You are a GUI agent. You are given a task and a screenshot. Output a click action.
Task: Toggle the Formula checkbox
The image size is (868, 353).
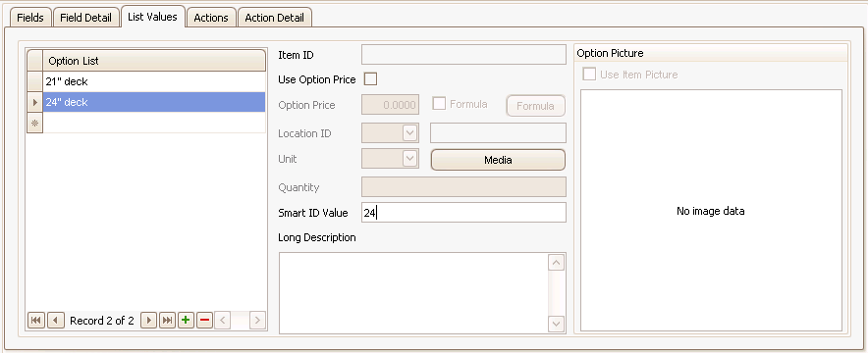pyautogui.click(x=440, y=104)
